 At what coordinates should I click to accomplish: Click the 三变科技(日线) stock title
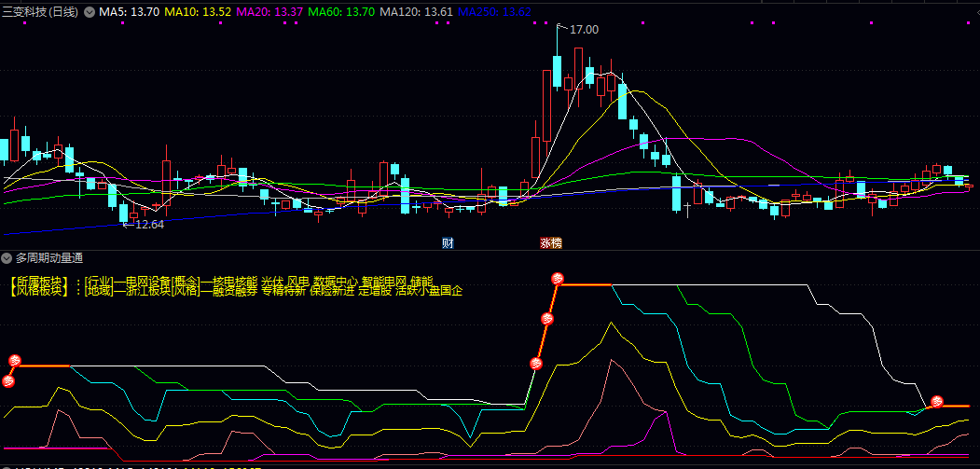point(40,12)
